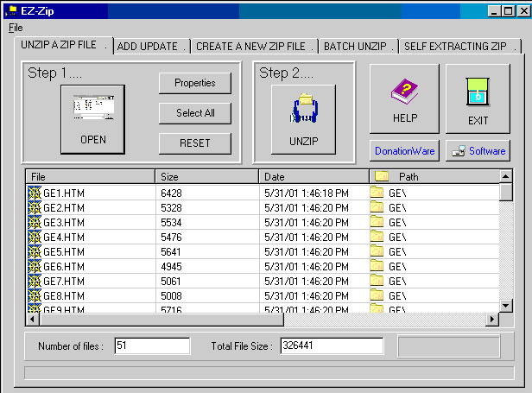
Task: Select the GE1.HTM file name
Action: (64, 193)
